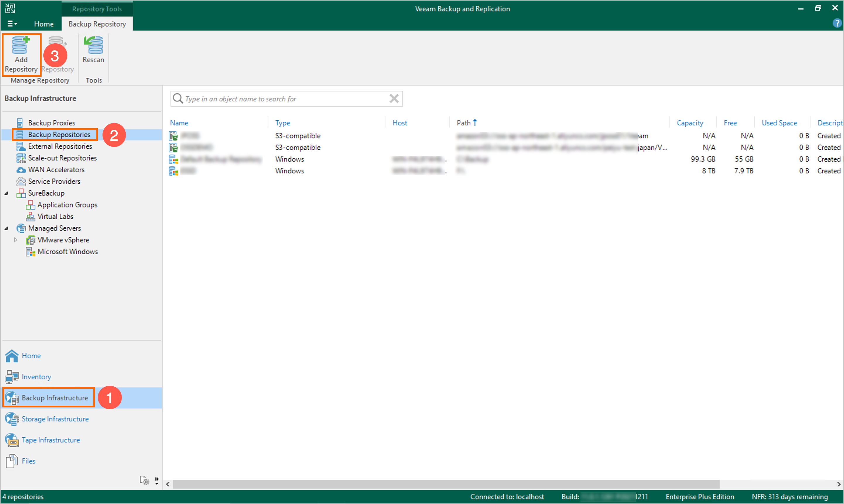Click the Home house icon
This screenshot has width=844, height=504.
(12, 356)
